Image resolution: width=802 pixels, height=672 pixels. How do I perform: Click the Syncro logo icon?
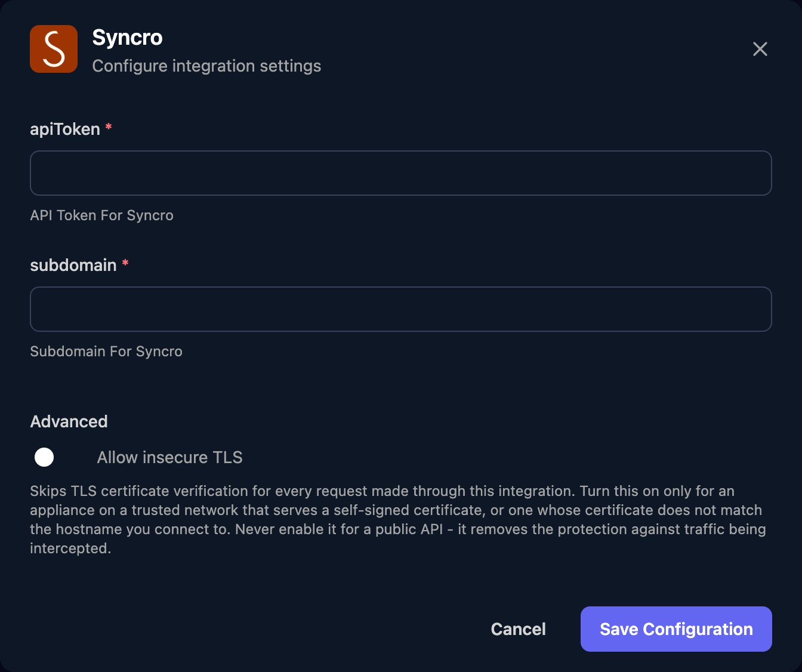pyautogui.click(x=54, y=49)
